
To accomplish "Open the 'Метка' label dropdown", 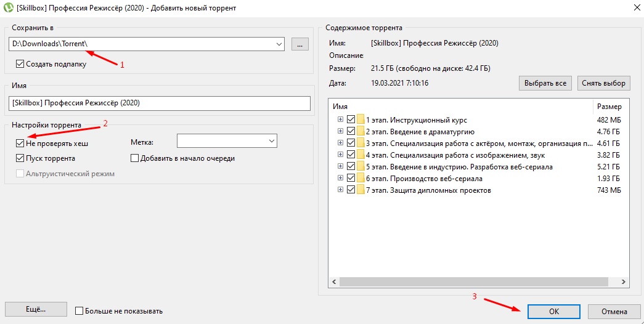I will click(271, 142).
